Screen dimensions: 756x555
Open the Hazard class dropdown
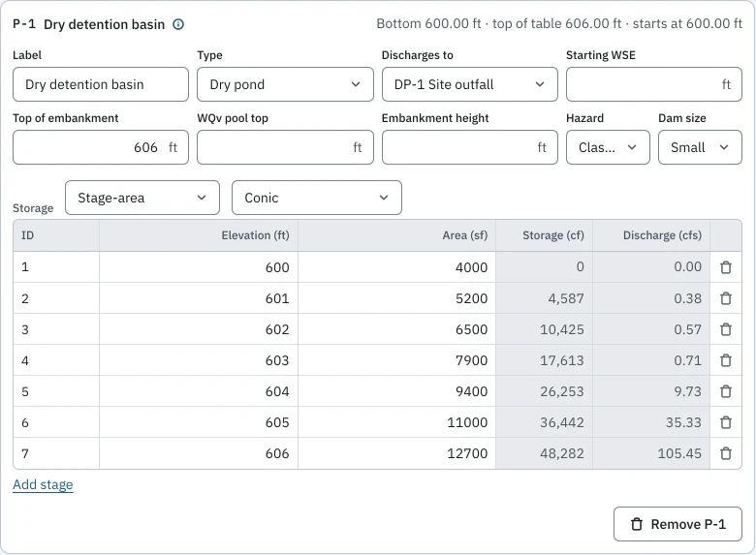pyautogui.click(x=608, y=147)
